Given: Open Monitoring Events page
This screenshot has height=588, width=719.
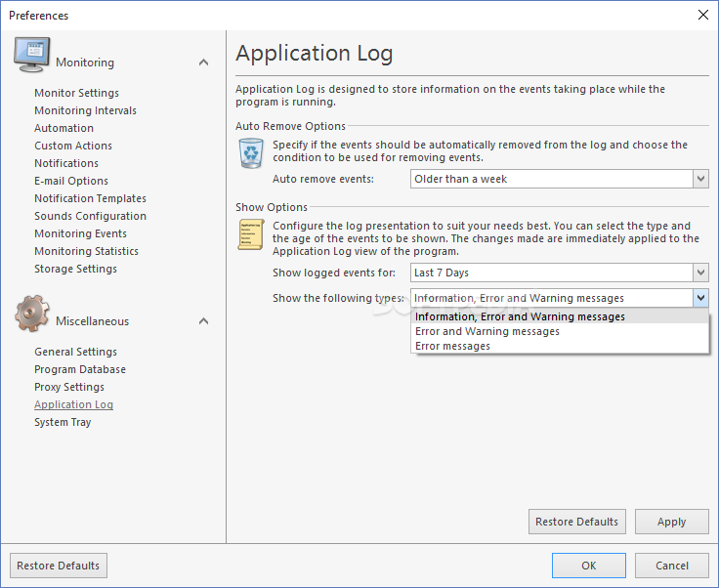Looking at the screenshot, I should point(80,233).
